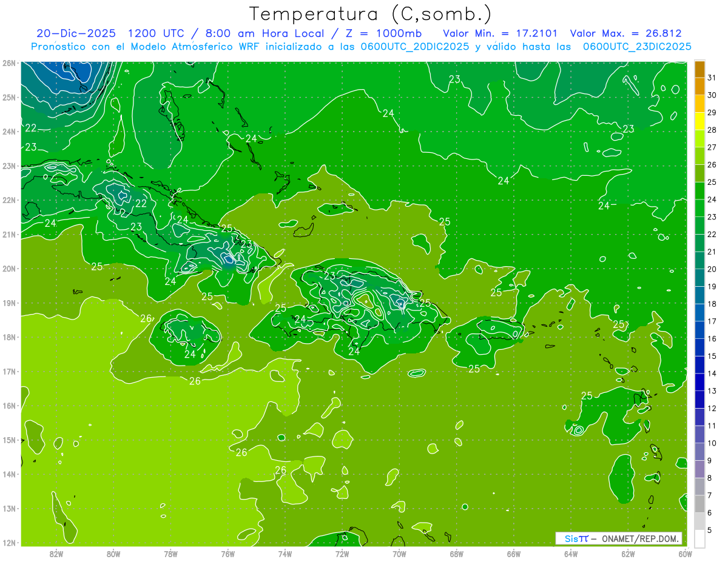Image resolution: width=728 pixels, height=562 pixels.
Task: Click the white swatch below colorbar label 5
Action: coord(699,538)
